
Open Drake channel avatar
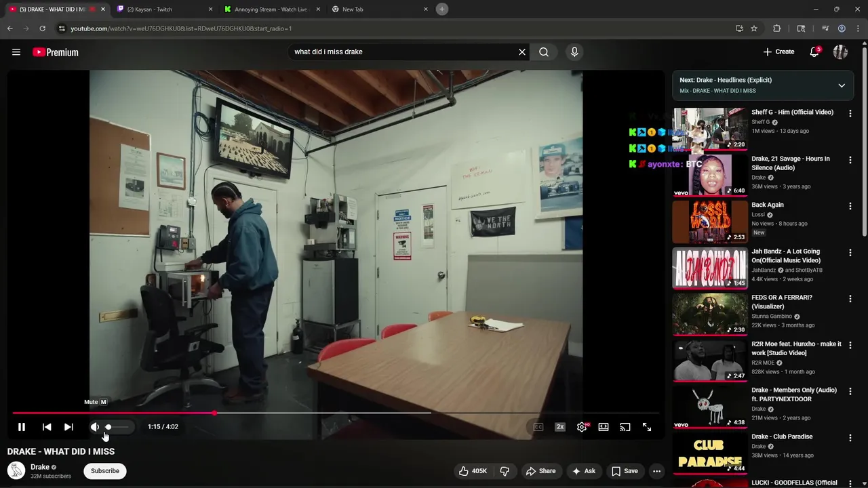(16, 470)
